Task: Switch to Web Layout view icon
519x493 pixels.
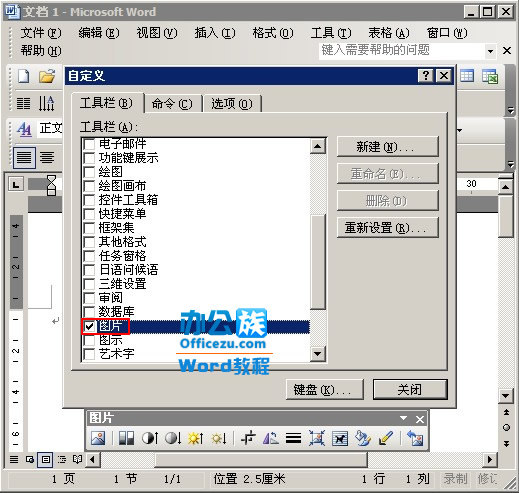Action: [x=30, y=460]
